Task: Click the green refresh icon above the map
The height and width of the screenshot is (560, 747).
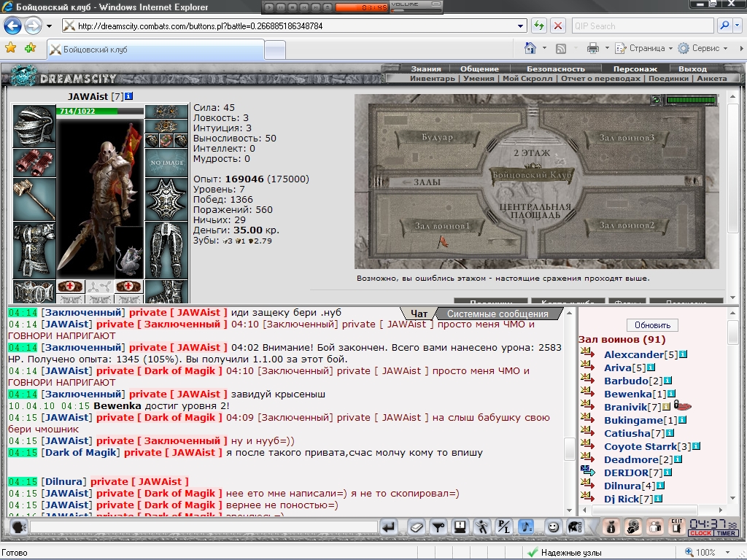Action: click(x=656, y=99)
